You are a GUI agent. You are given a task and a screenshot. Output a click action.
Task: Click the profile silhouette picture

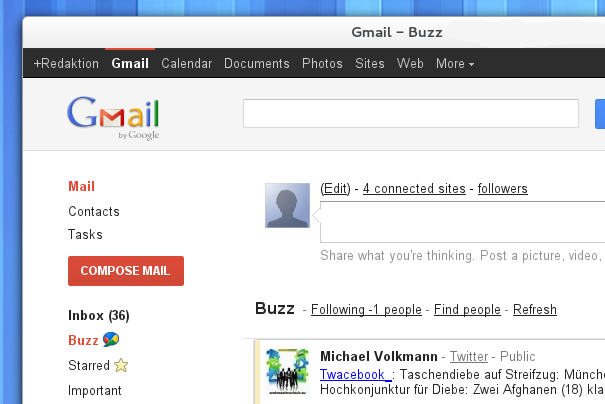(x=287, y=205)
